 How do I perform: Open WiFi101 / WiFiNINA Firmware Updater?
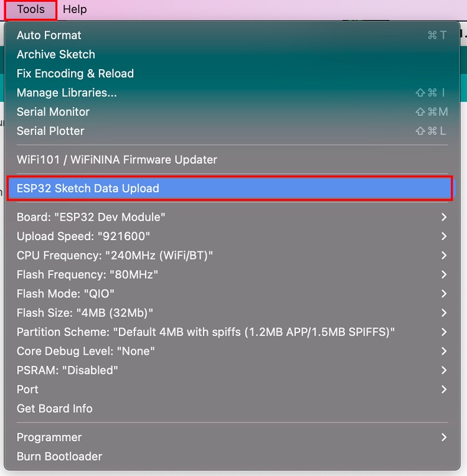[117, 160]
